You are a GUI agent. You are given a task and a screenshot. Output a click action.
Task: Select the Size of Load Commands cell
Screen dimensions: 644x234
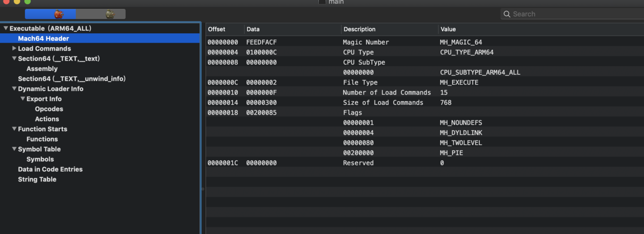383,103
